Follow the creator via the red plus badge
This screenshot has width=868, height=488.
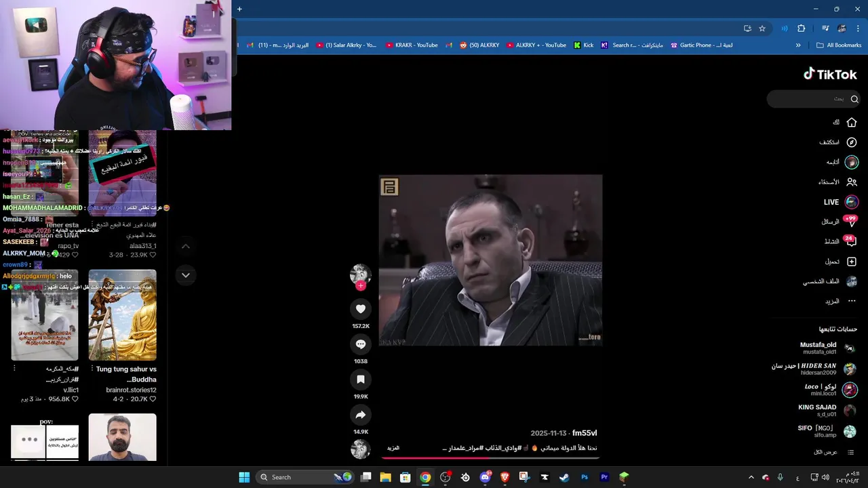click(361, 285)
